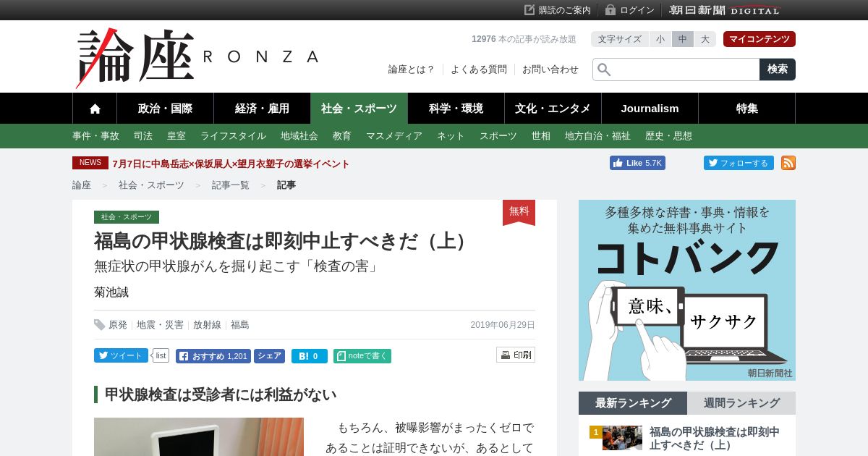The width and height of the screenshot is (868, 456).
Task: Click the Twitter フォローする button
Action: [739, 163]
